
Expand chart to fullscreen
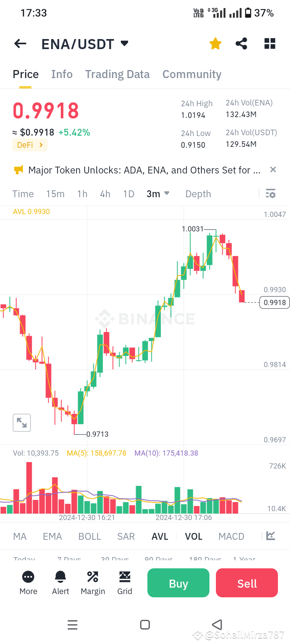click(x=21, y=423)
